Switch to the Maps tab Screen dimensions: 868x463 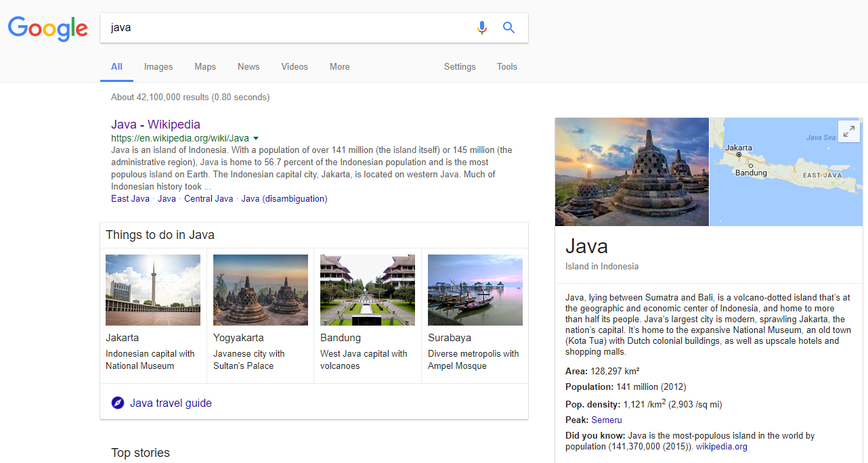point(205,67)
